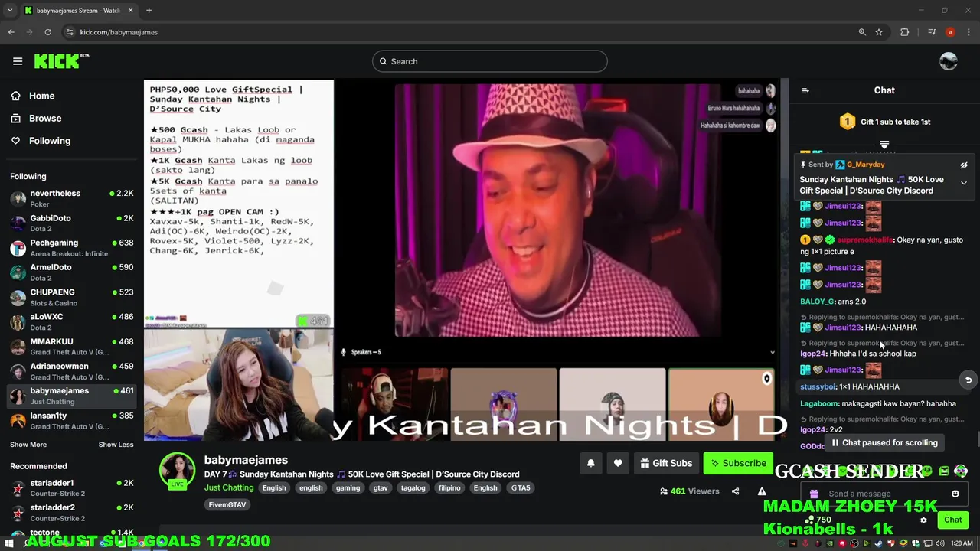Click the 1:28 AM taskbar clock
The height and width of the screenshot is (551, 980).
[x=962, y=543]
